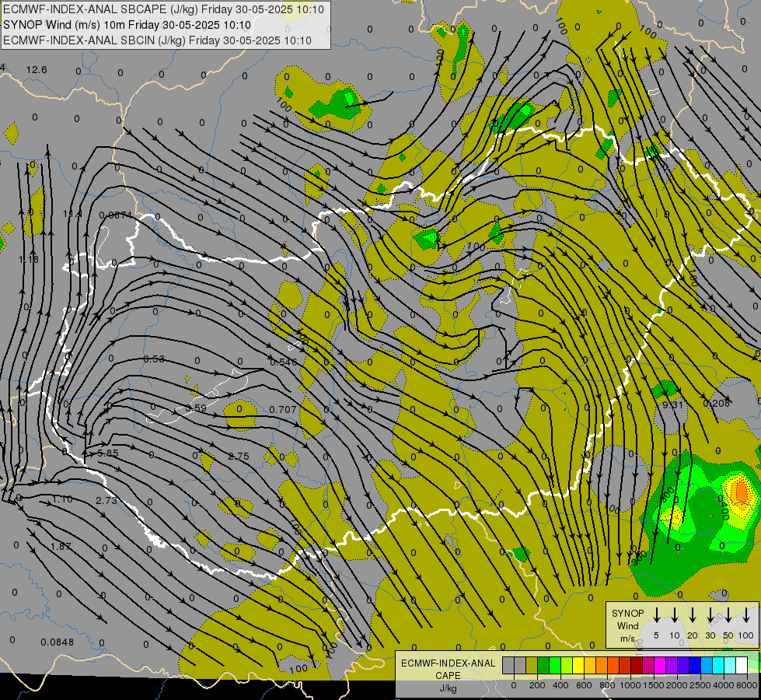Click the 0.707 map value
Image resolution: width=761 pixels, height=700 pixels.
click(283, 410)
